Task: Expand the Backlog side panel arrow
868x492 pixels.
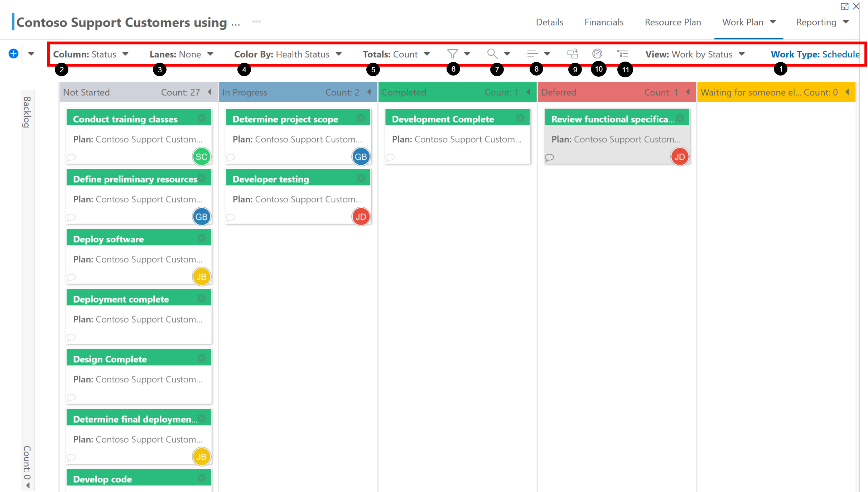Action: tap(28, 485)
